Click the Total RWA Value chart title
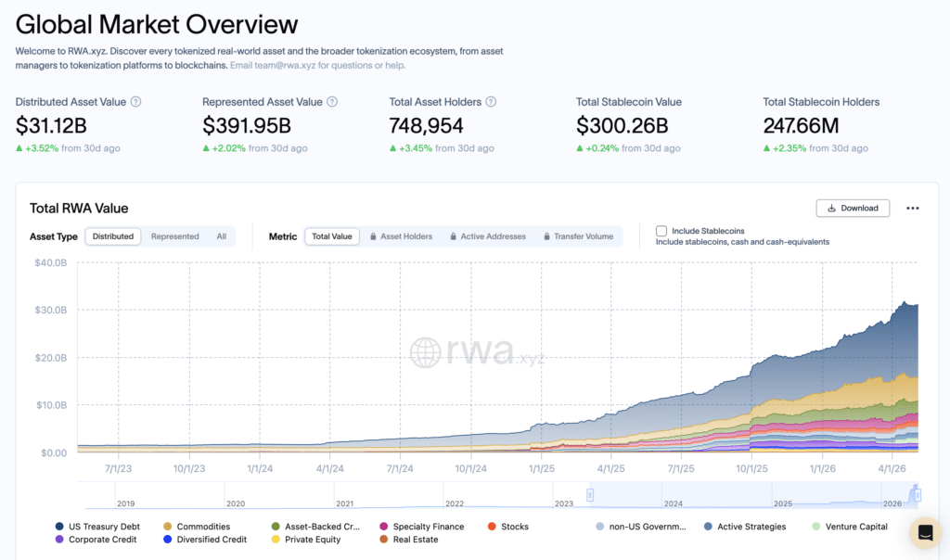Viewport: 950px width, 560px height. pyautogui.click(x=79, y=209)
